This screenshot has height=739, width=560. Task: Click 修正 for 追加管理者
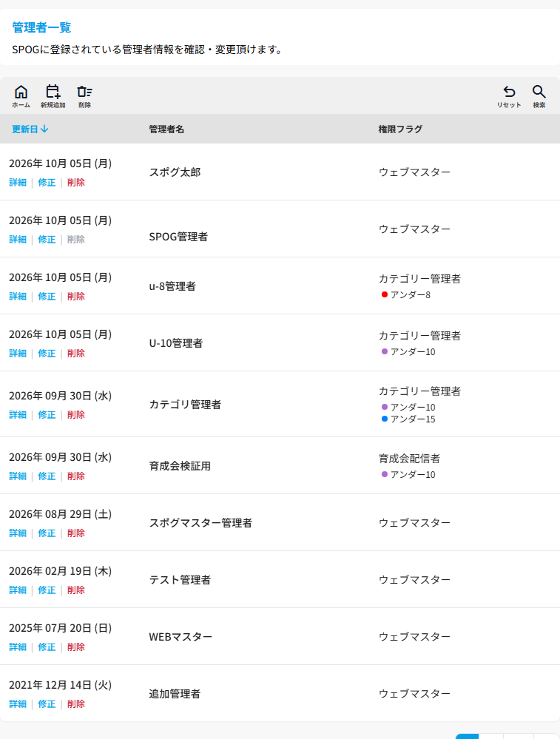point(47,704)
